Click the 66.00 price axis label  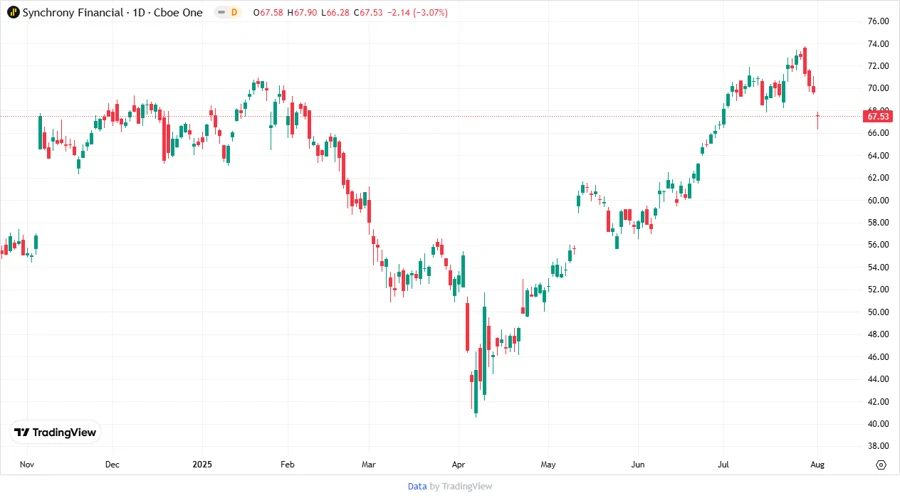[x=878, y=133]
